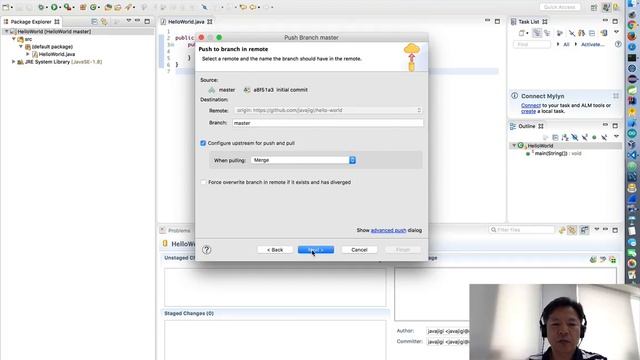
Task: Click Focus on Workweek icon in Task List
Action: (x=560, y=33)
